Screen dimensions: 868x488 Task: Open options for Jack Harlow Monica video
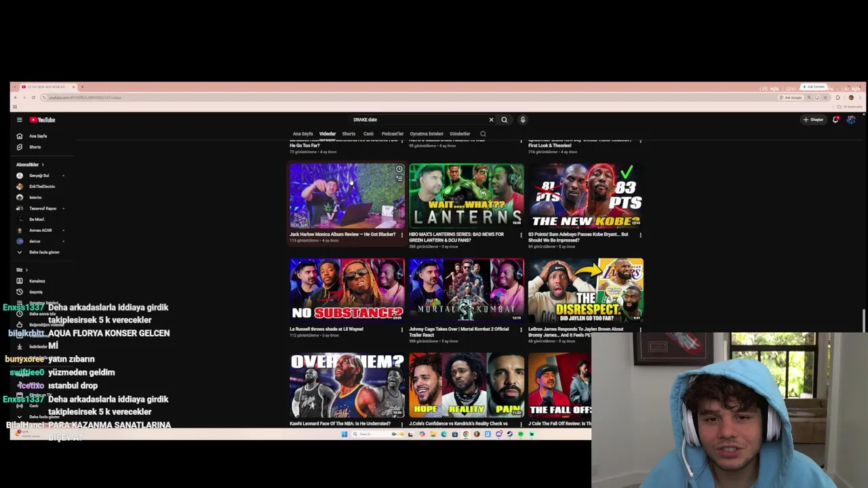click(402, 235)
